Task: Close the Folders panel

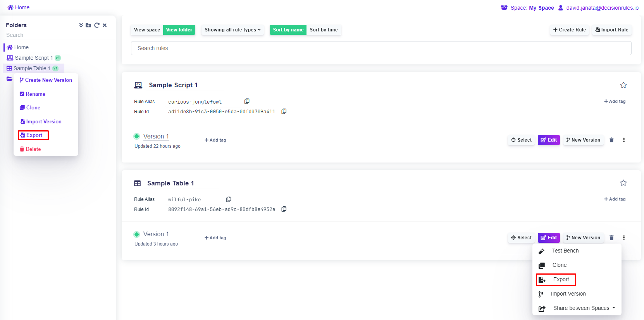Action: 105,25
